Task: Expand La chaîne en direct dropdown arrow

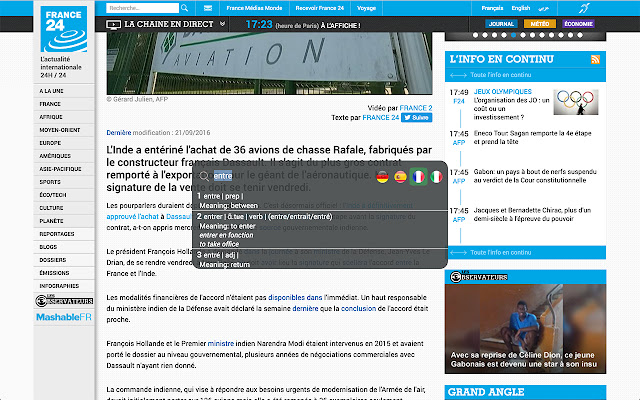Action: coord(222,24)
